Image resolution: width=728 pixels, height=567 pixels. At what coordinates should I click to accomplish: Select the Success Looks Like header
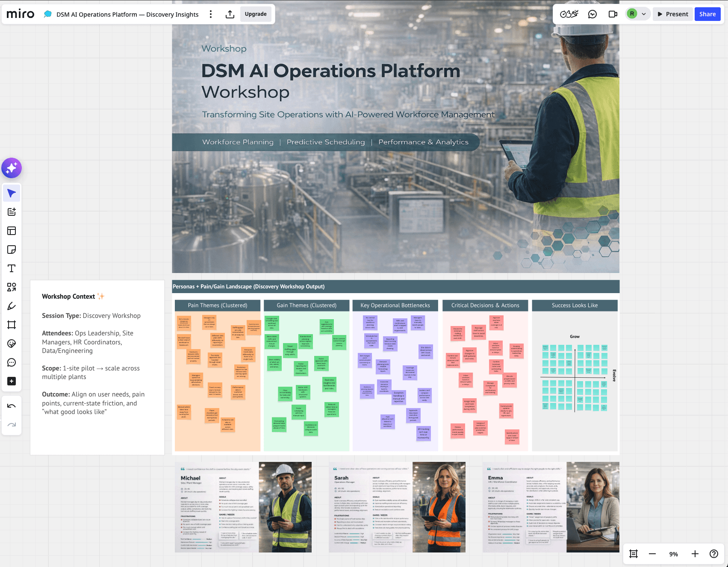575,305
